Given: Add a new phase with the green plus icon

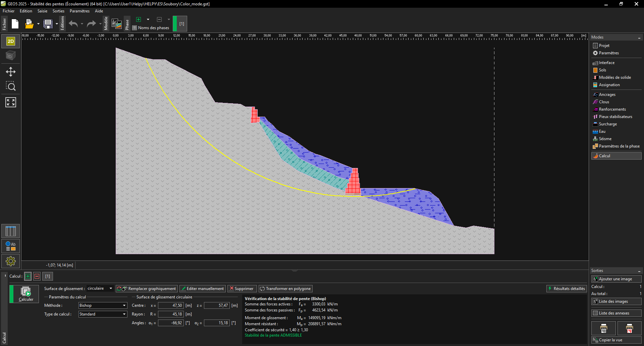Looking at the screenshot, I should coord(139,19).
